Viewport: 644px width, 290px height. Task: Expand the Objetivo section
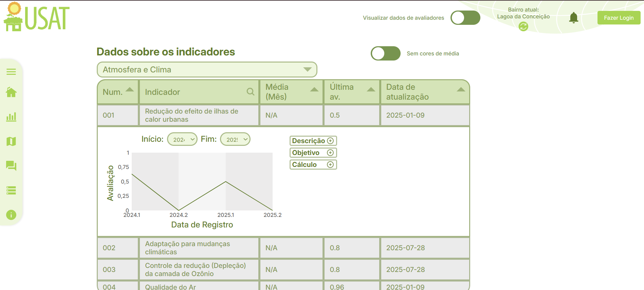click(x=313, y=153)
